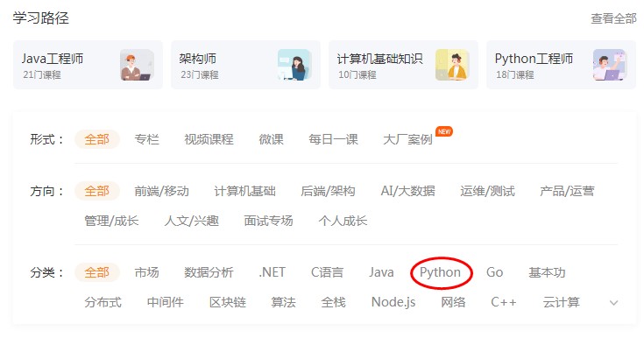Filter by 每日一课 format

pos(333,139)
